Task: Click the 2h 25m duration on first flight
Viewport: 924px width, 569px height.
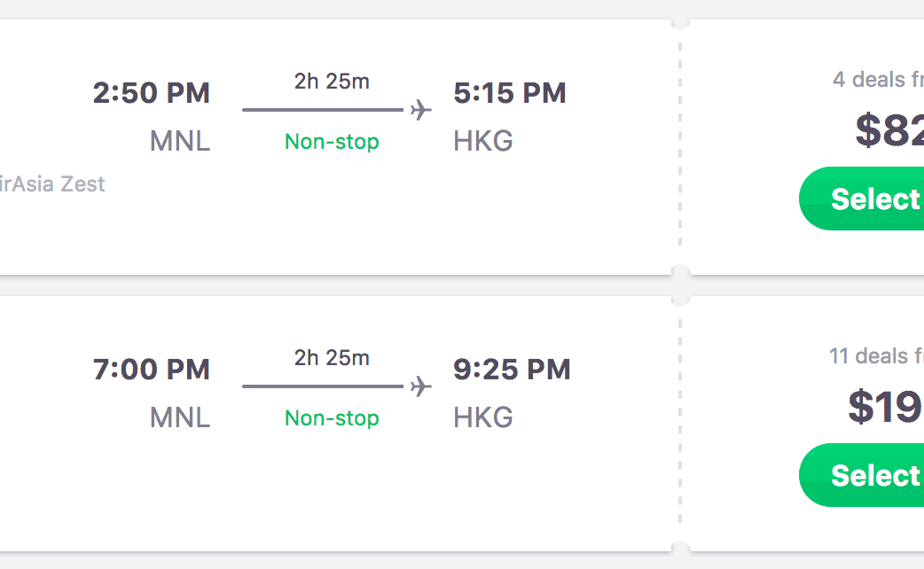Action: pos(332,82)
